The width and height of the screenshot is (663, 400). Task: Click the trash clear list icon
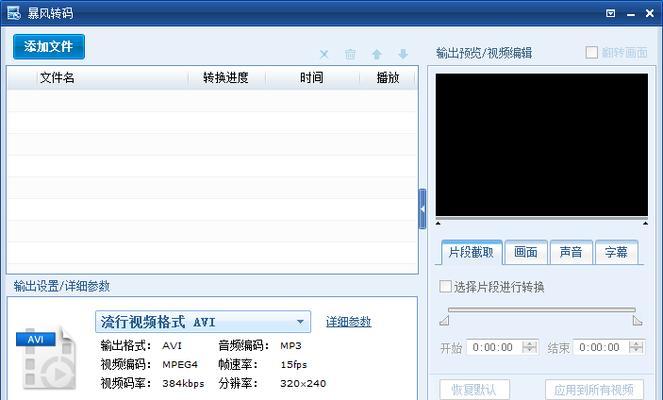(350, 54)
